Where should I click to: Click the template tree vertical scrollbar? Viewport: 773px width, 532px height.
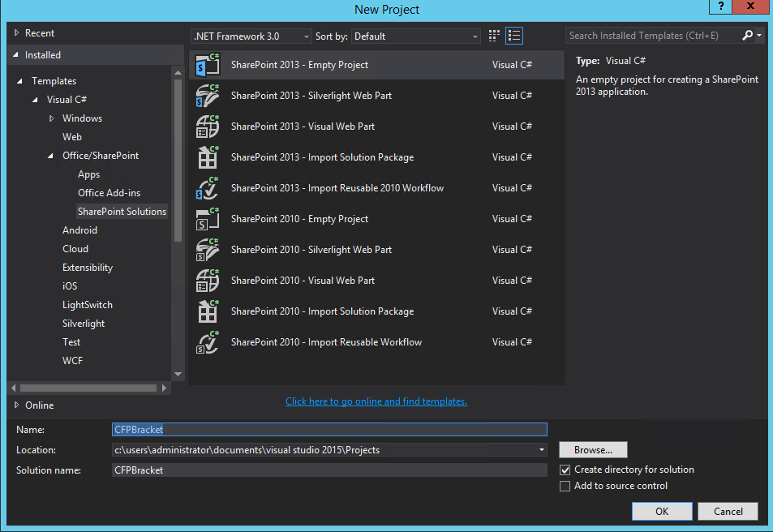pos(178,161)
